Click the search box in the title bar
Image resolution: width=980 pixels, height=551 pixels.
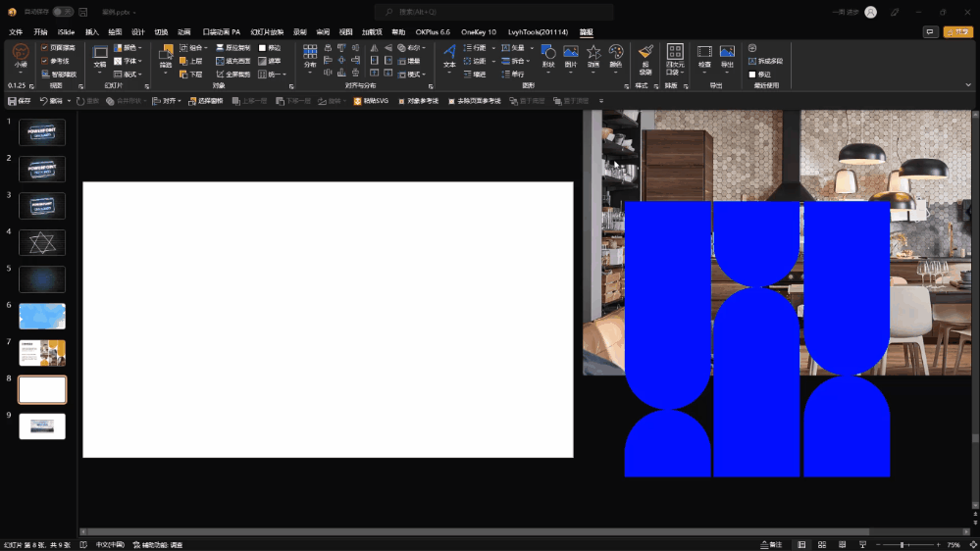493,12
